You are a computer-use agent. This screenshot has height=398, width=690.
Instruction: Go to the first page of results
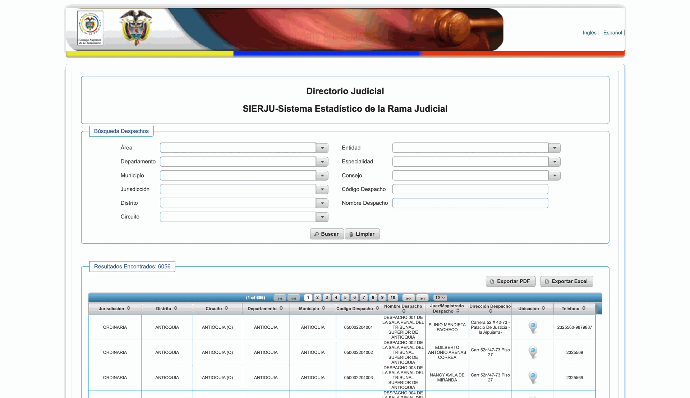click(x=279, y=298)
